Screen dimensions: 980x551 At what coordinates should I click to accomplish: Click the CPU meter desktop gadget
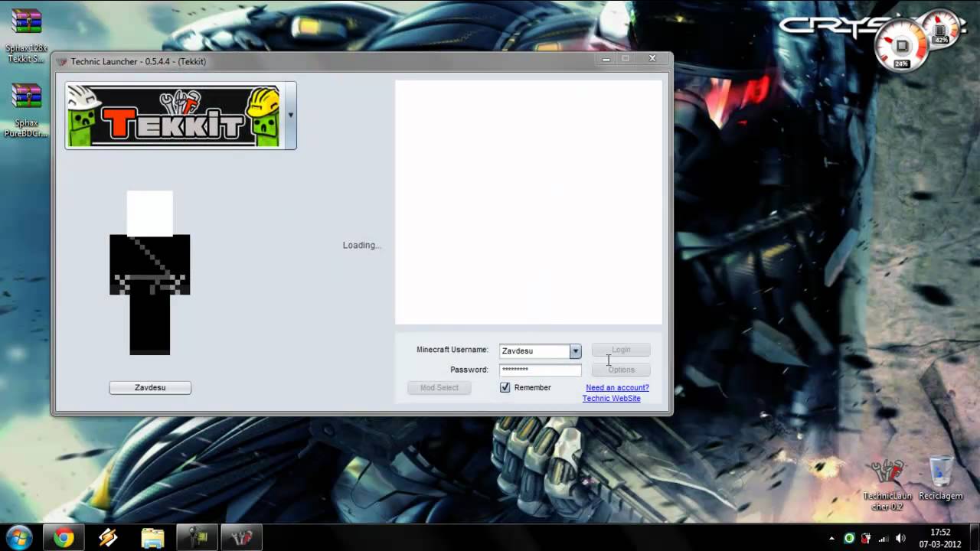coord(901,45)
